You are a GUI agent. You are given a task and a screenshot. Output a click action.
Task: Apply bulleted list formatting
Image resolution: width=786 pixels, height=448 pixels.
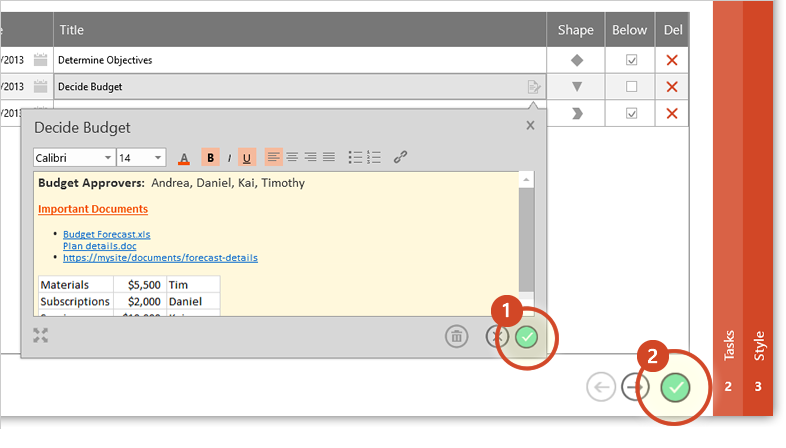pos(355,157)
